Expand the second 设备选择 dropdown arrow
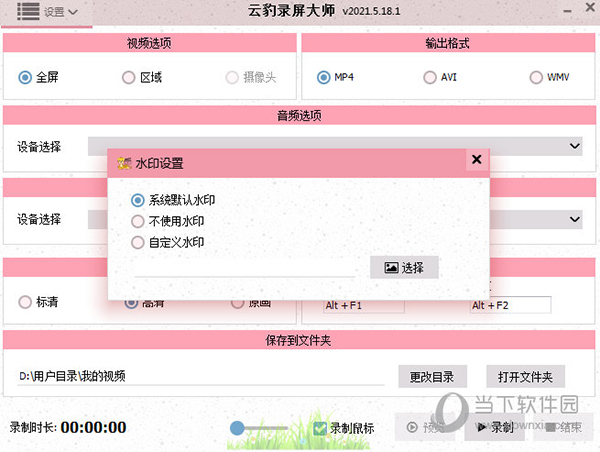The image size is (600, 452). coord(574,219)
